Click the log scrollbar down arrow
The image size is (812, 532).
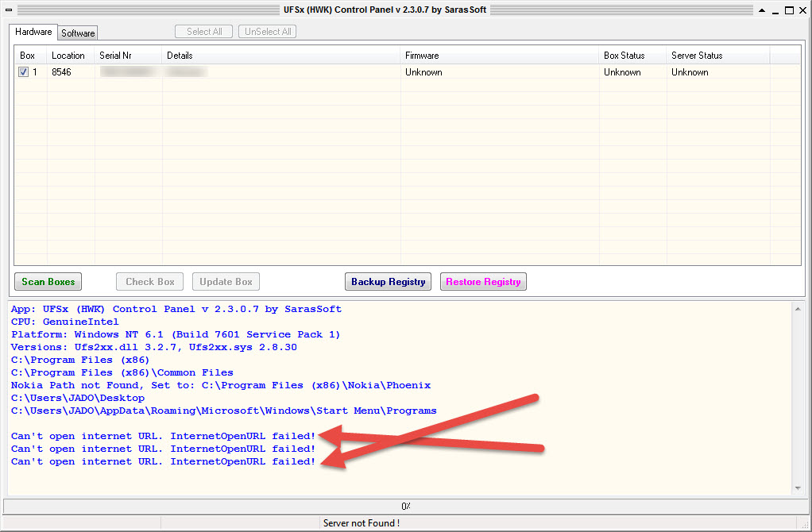pyautogui.click(x=798, y=488)
